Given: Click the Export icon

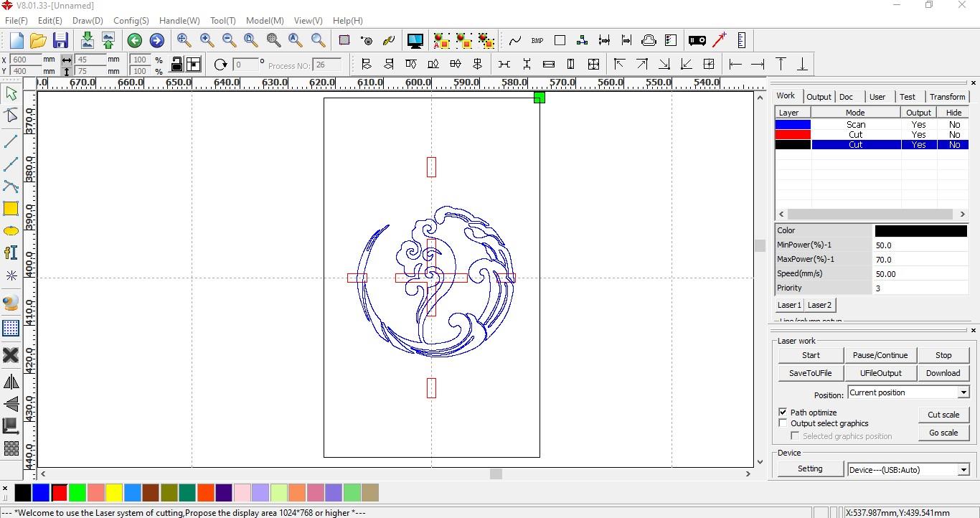Looking at the screenshot, I should [108, 40].
